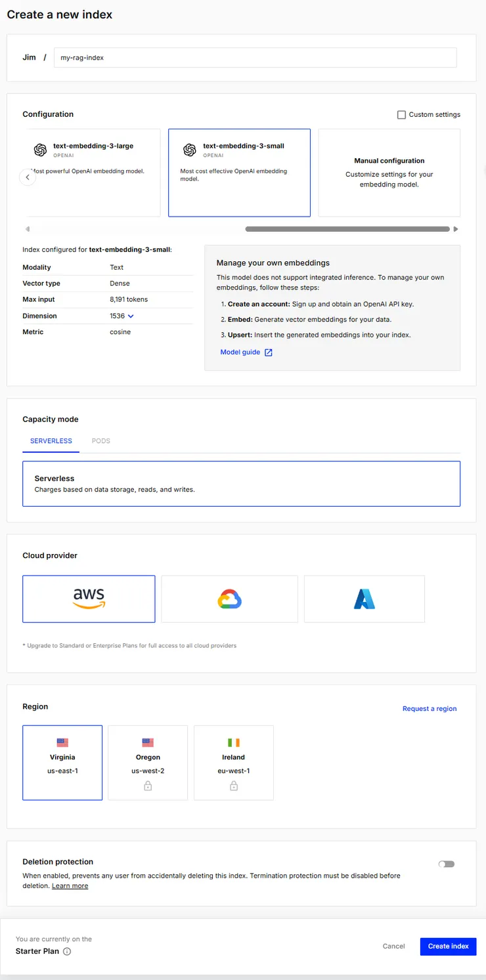This screenshot has height=980, width=486.
Task: Select the SERVERLESS capacity tab
Action: [x=51, y=441]
